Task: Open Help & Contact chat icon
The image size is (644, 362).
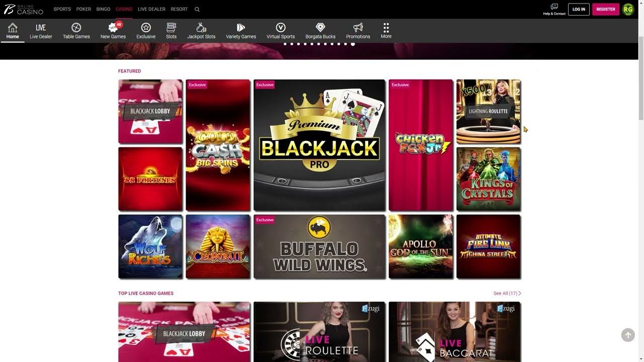Action: [x=554, y=9]
